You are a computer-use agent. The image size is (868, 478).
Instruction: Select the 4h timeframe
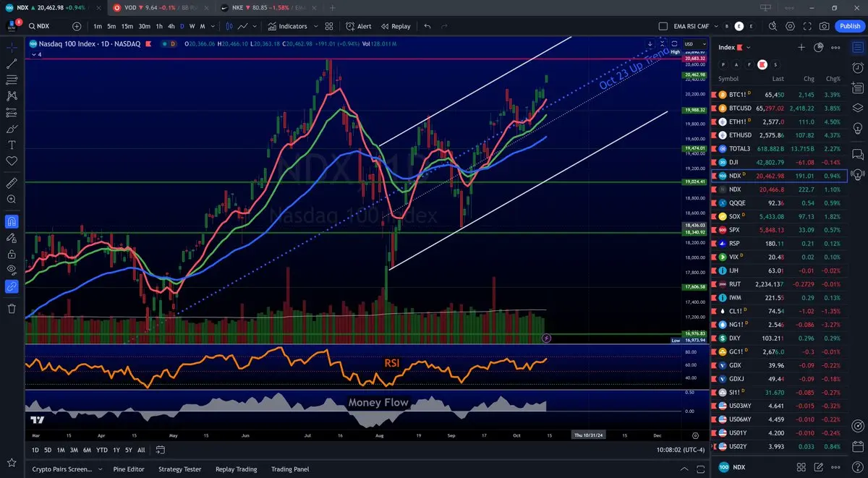pyautogui.click(x=171, y=26)
